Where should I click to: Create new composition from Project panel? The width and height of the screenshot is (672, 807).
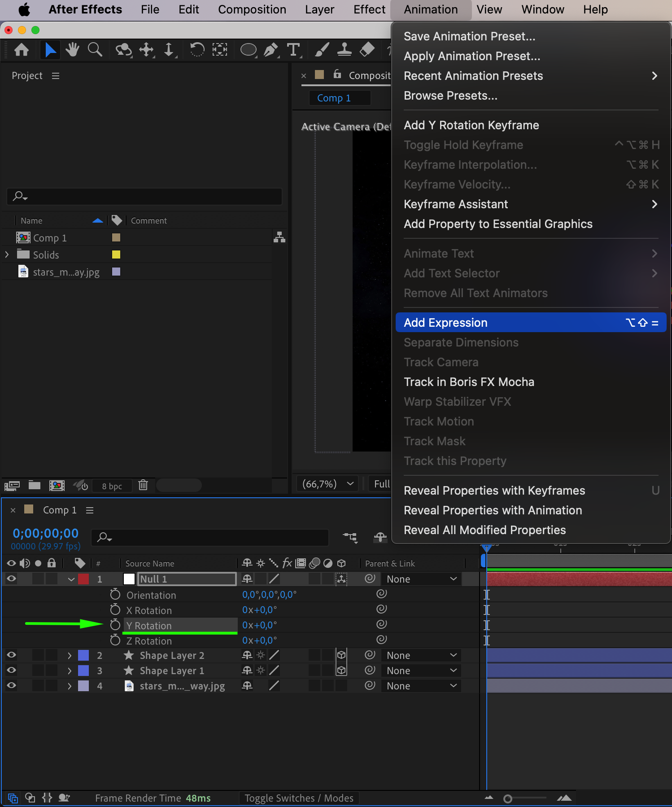(57, 485)
